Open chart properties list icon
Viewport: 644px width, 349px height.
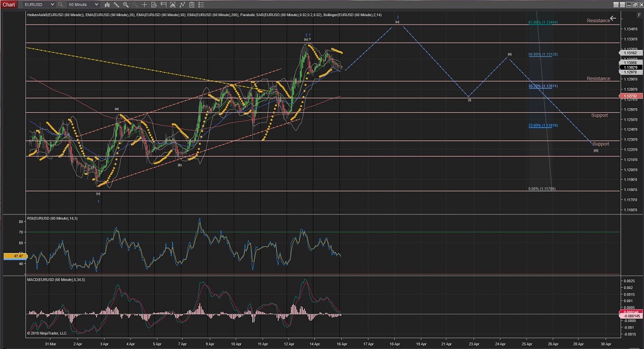(x=201, y=4)
